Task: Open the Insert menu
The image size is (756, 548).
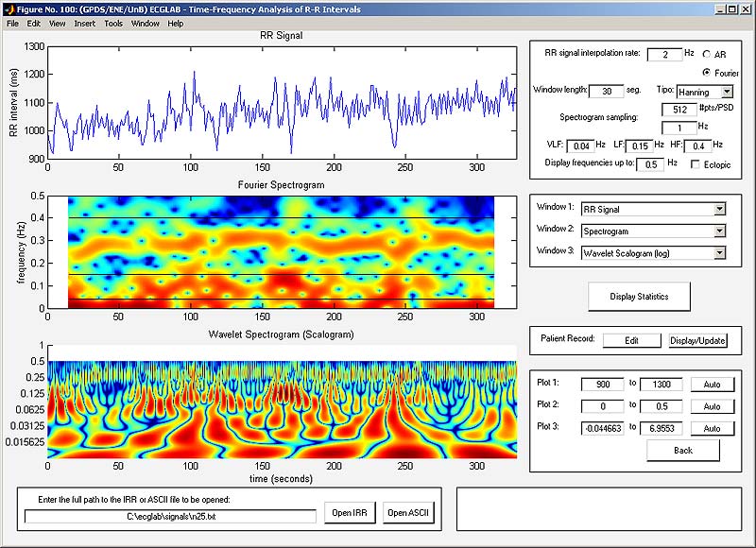Action: [x=85, y=23]
